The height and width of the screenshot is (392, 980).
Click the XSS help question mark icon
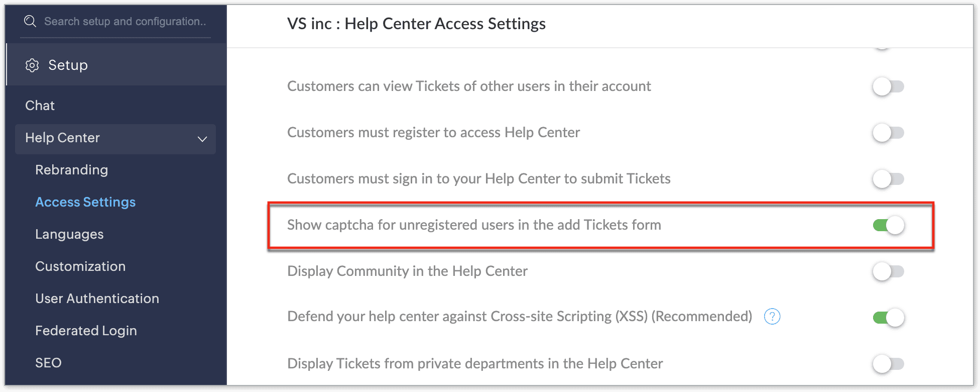pyautogui.click(x=772, y=317)
